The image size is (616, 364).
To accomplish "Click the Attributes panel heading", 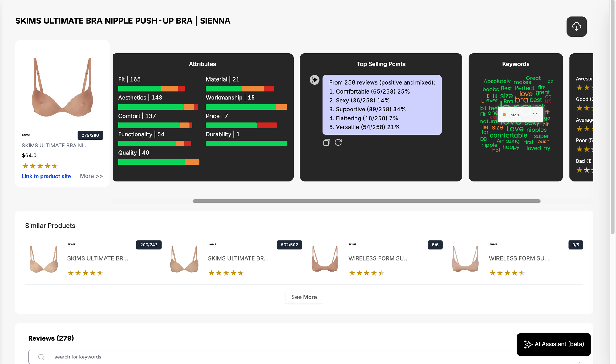I will tap(202, 64).
